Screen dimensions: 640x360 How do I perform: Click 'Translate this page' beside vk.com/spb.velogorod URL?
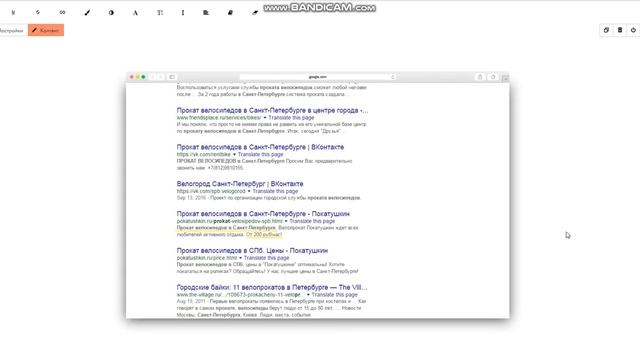pos(276,191)
